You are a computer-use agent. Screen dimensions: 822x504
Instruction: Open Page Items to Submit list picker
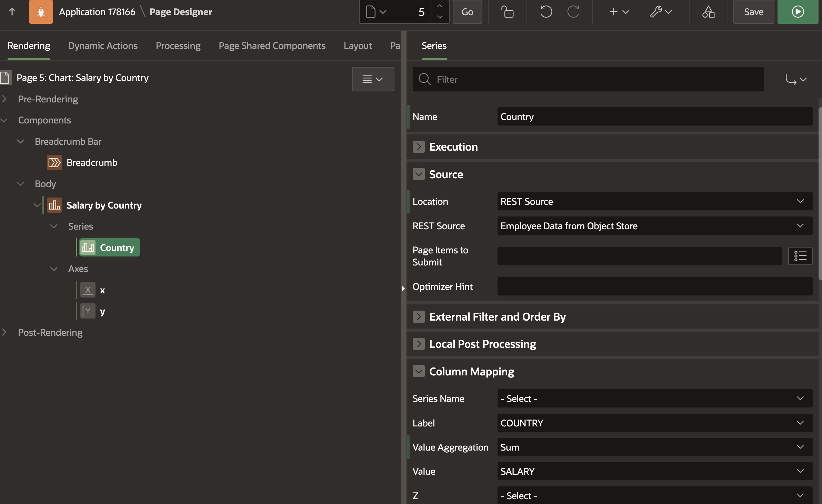800,256
